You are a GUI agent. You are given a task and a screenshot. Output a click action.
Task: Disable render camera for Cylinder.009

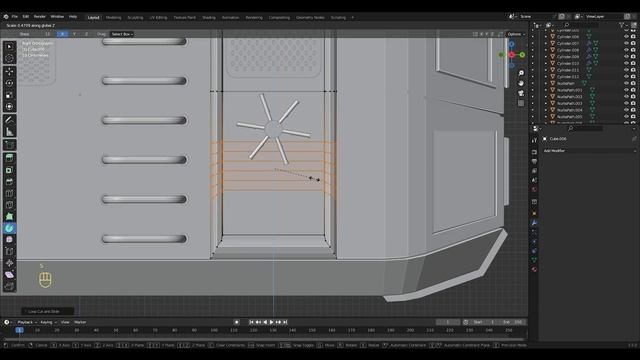[x=633, y=57]
